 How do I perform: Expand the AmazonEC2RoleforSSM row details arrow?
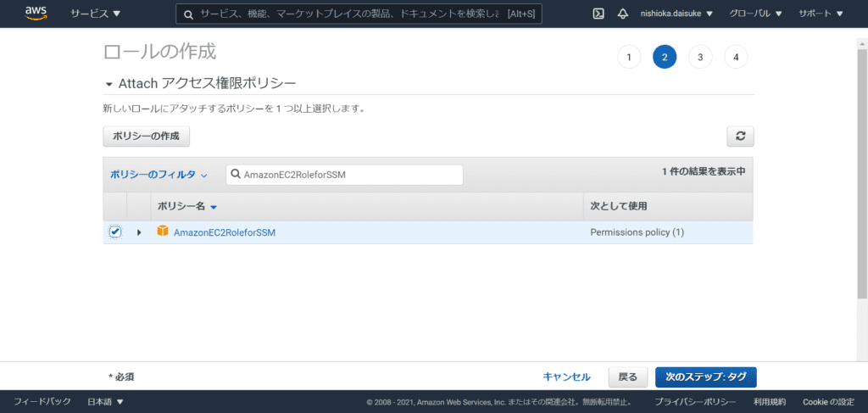[x=139, y=232]
